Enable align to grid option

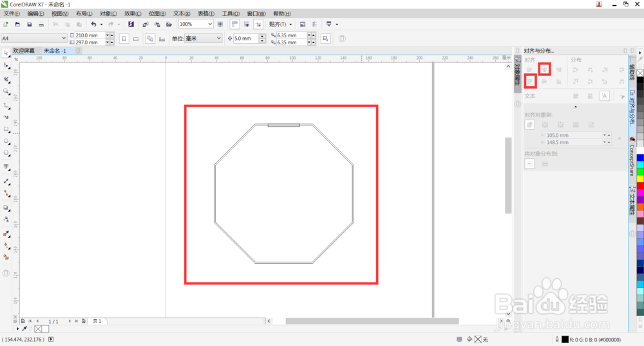point(576,125)
